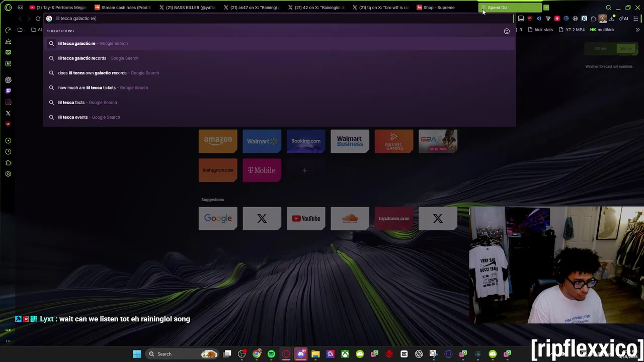Open the Google suggestion tile
Screen dimensions: 644x362
point(218,219)
